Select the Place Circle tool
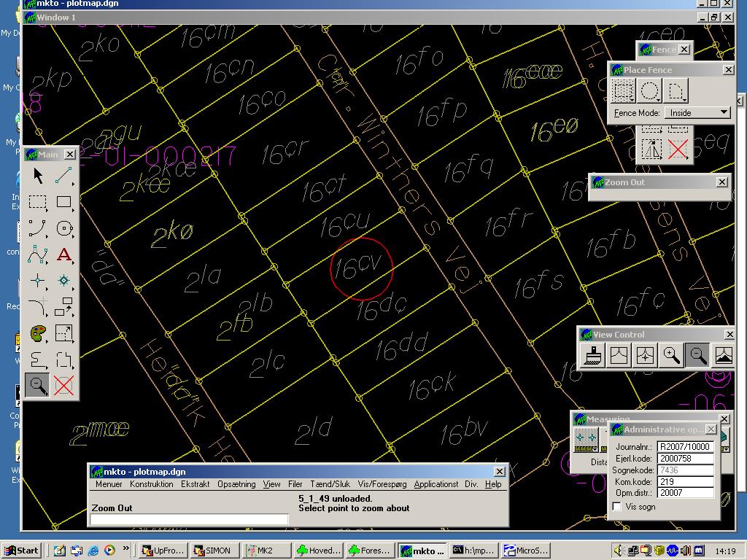Screen dimensions: 747x560 63,228
